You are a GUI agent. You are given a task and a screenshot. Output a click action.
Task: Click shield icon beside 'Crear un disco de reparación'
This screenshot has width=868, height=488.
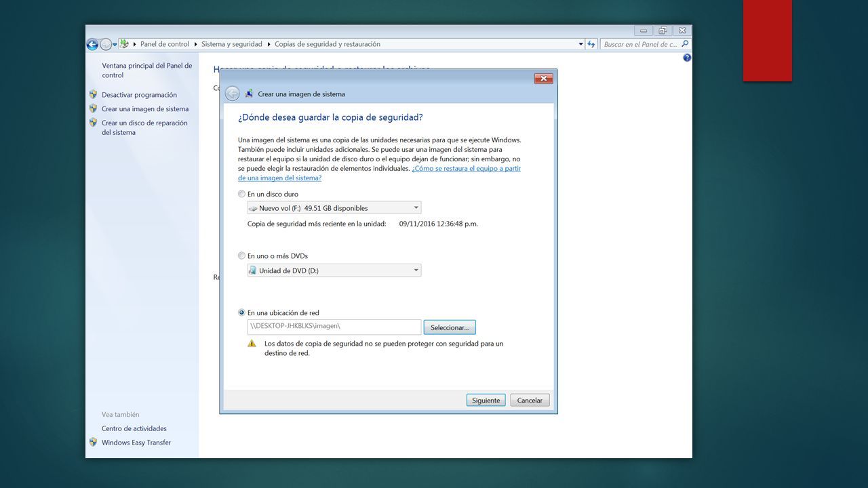point(93,123)
